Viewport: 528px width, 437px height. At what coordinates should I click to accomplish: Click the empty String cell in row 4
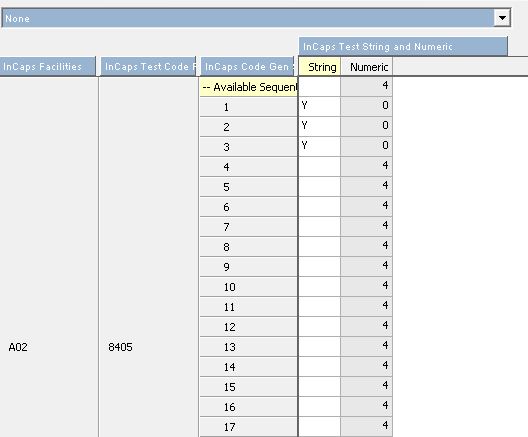click(320, 166)
